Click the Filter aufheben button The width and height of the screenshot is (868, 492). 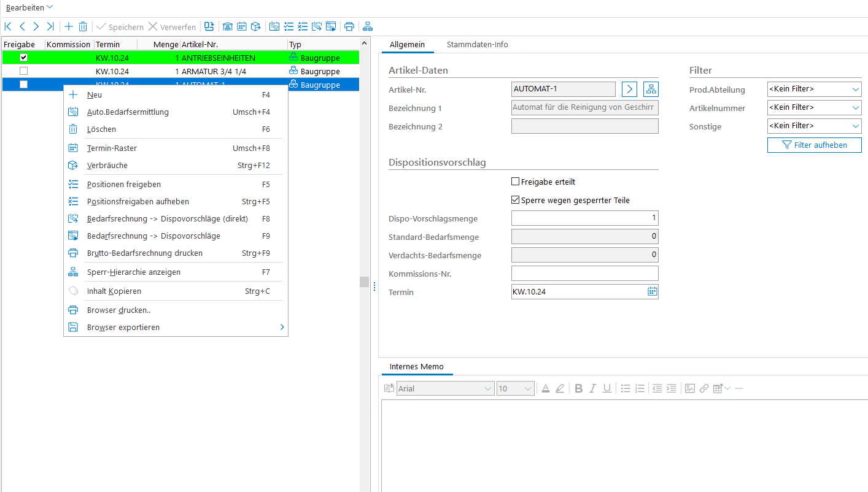[814, 145]
